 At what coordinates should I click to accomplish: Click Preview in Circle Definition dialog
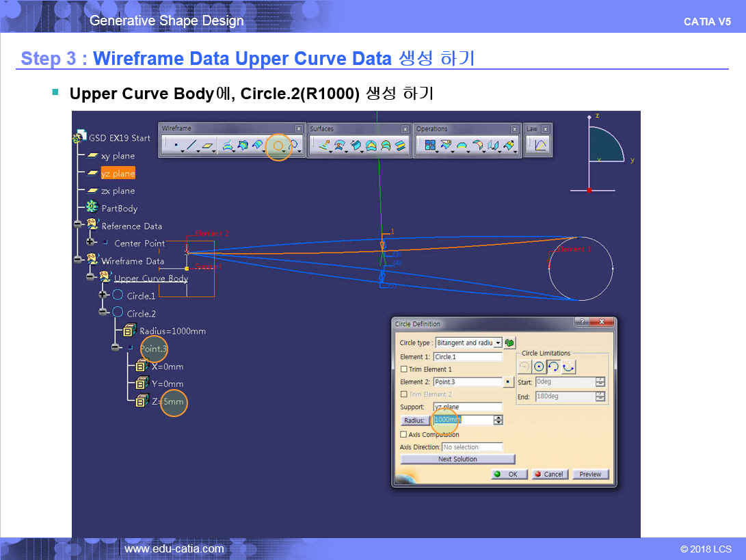click(x=590, y=474)
